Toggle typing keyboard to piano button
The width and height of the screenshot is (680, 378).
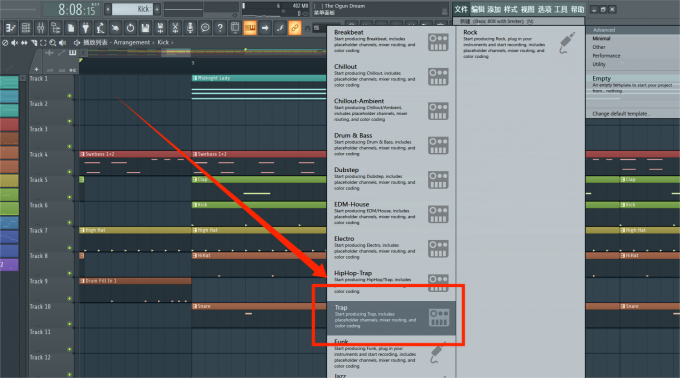(x=250, y=28)
